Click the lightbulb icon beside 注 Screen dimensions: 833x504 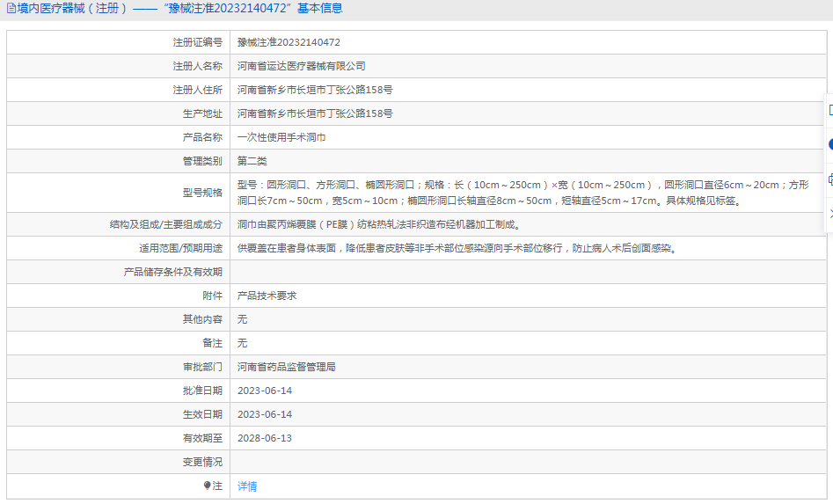pos(208,486)
